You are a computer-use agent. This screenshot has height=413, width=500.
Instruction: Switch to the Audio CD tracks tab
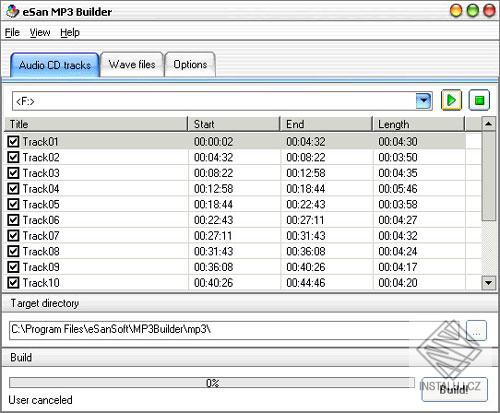click(x=55, y=65)
